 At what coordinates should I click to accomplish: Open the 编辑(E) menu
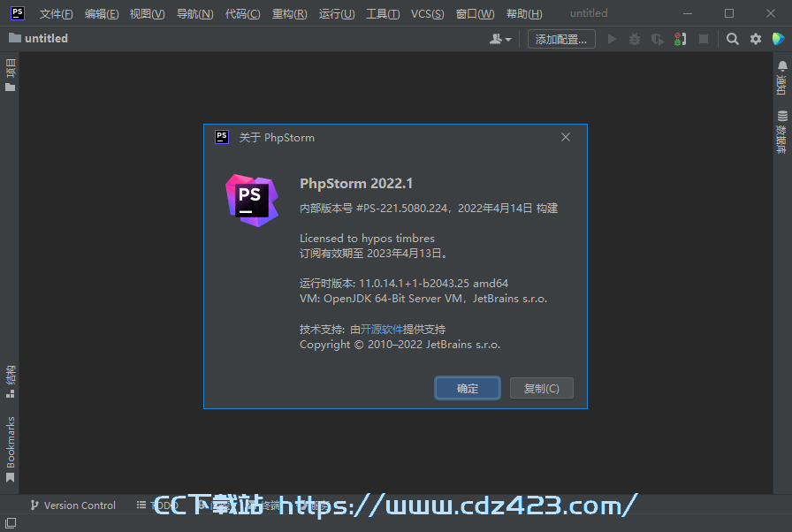102,13
